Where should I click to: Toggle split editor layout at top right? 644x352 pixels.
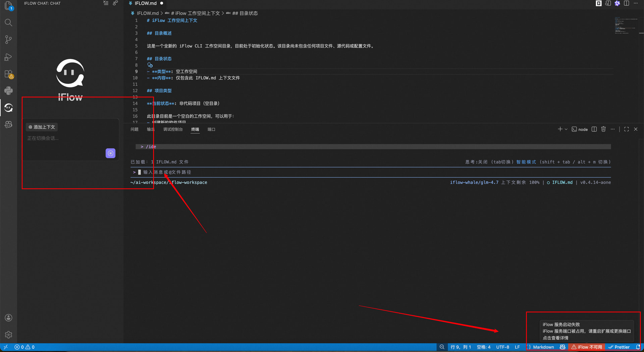[626, 3]
